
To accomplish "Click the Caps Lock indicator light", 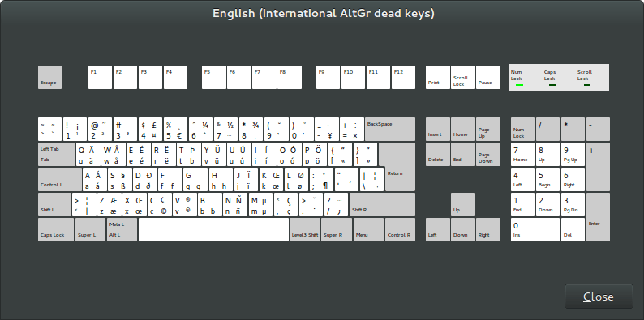I will tap(552, 85).
